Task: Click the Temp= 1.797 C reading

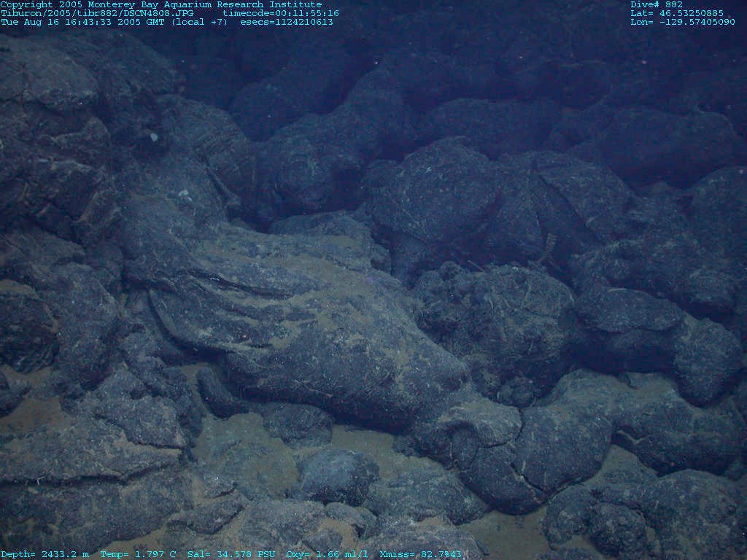Action: (138, 554)
